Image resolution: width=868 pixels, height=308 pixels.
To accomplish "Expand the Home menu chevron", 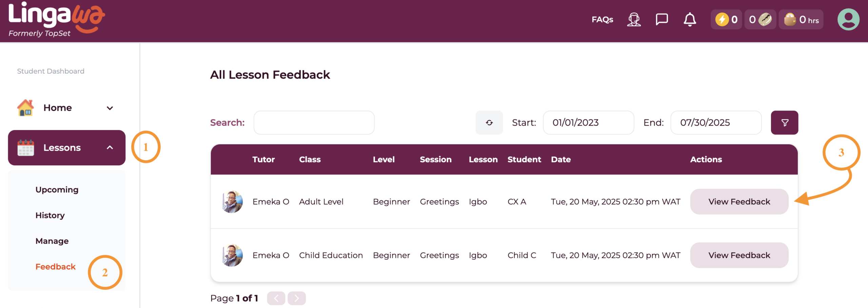I will pos(110,108).
